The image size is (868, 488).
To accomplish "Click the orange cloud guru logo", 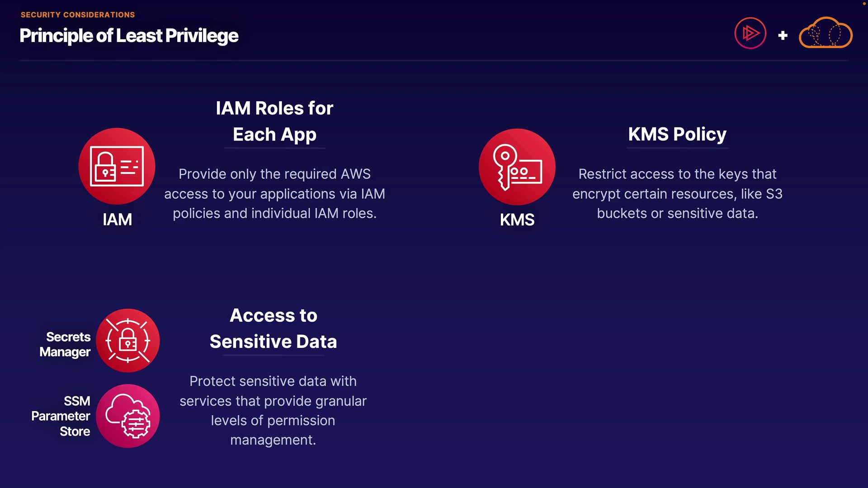I will pyautogui.click(x=826, y=33).
